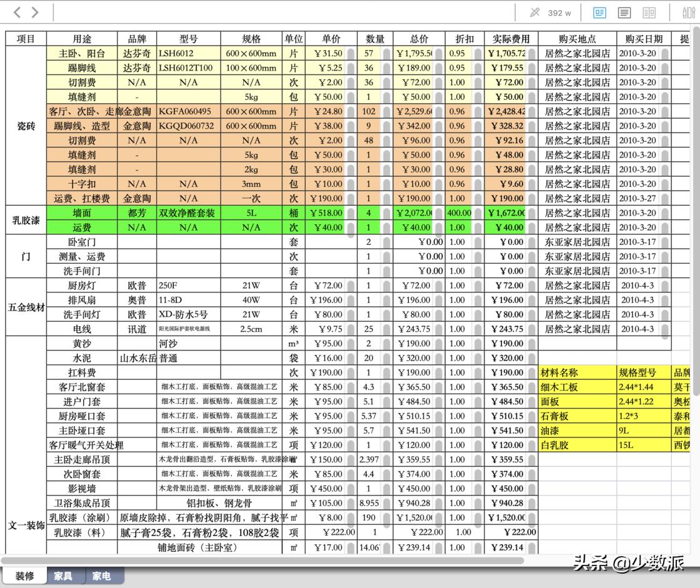This screenshot has height=588, width=700.
Task: Click the word count indicator showing 392 w
Action: (x=561, y=12)
